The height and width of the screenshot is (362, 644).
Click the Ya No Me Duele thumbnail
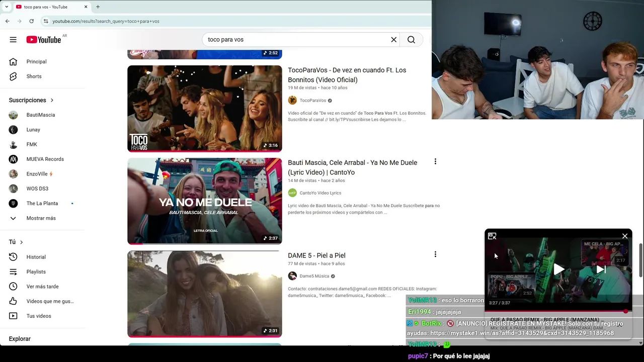click(x=204, y=201)
